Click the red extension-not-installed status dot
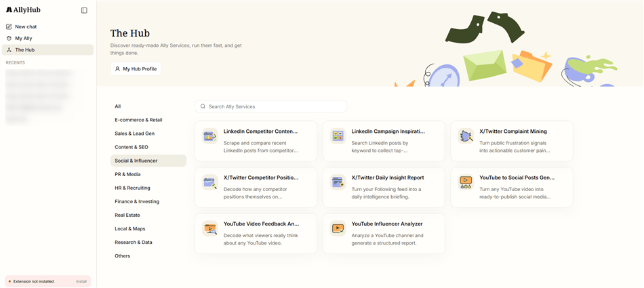Image resolution: width=644 pixels, height=288 pixels. 9,281
